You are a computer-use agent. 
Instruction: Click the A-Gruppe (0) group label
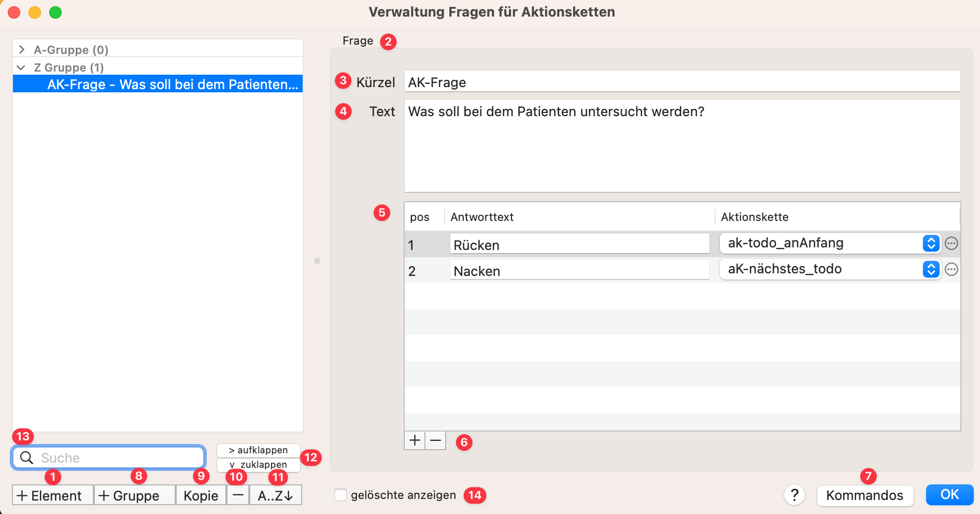(71, 50)
